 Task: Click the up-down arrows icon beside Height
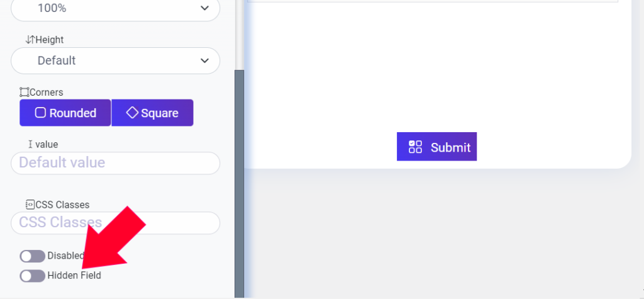30,40
